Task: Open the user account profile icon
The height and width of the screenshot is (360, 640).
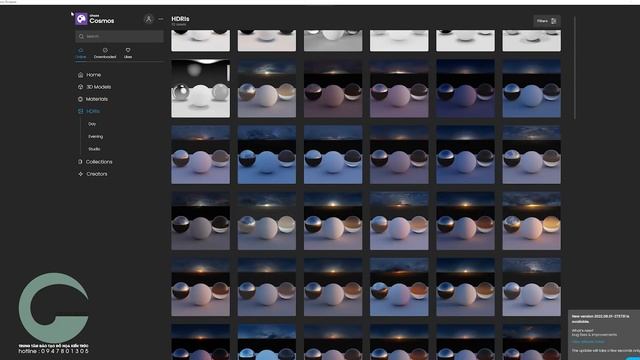Action: [149, 19]
